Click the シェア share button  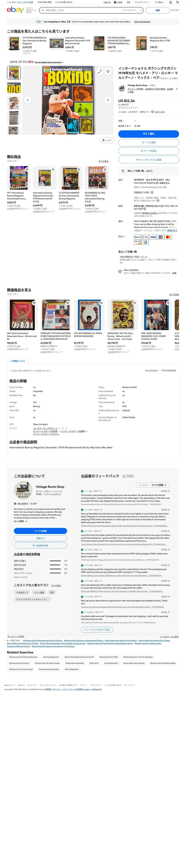(107, 140)
